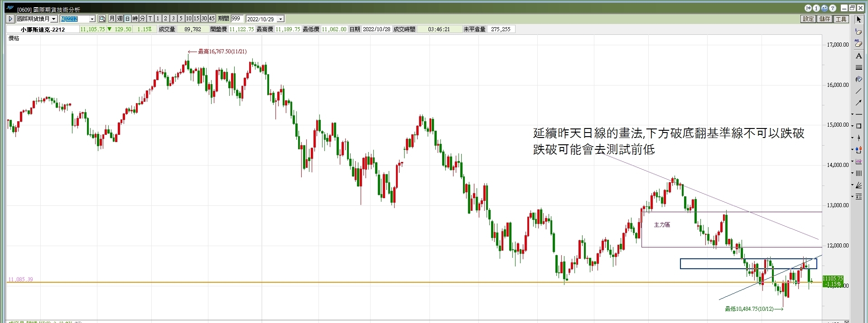Switch chart to hourly period 時
868x323 pixels.
[135, 19]
